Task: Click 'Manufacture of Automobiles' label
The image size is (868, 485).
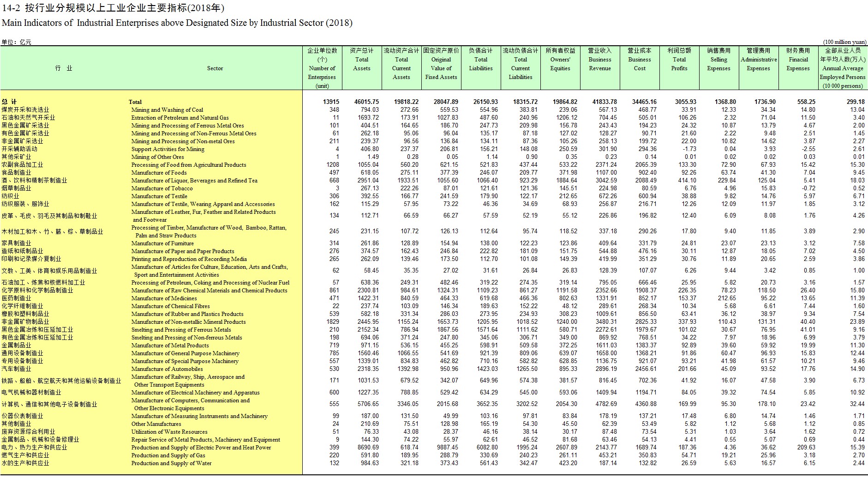Action: point(167,369)
